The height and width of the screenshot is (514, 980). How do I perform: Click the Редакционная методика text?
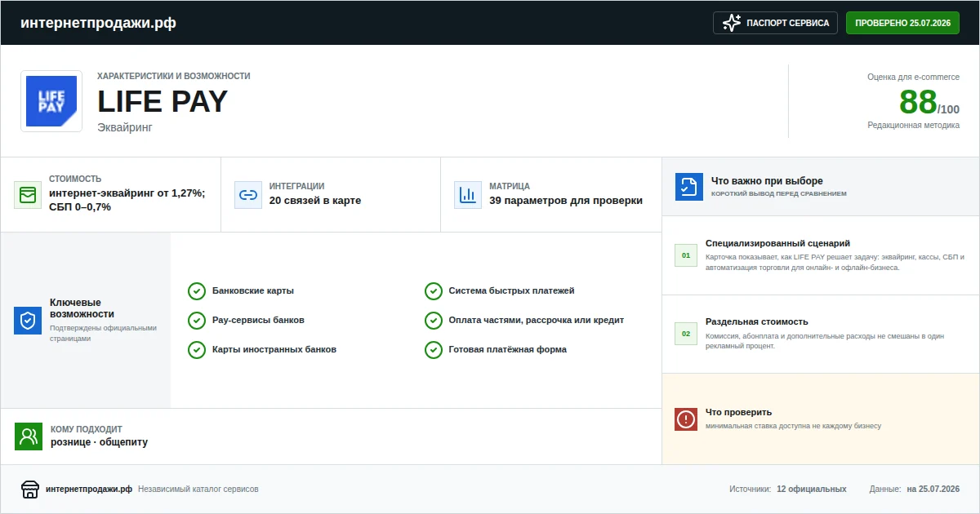(914, 126)
